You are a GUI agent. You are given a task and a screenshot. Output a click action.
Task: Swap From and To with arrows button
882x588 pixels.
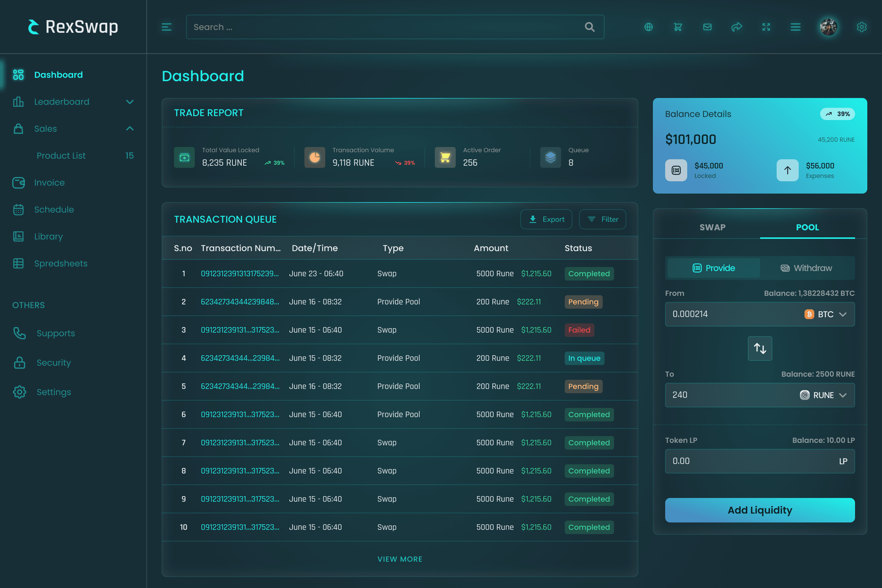tap(760, 349)
